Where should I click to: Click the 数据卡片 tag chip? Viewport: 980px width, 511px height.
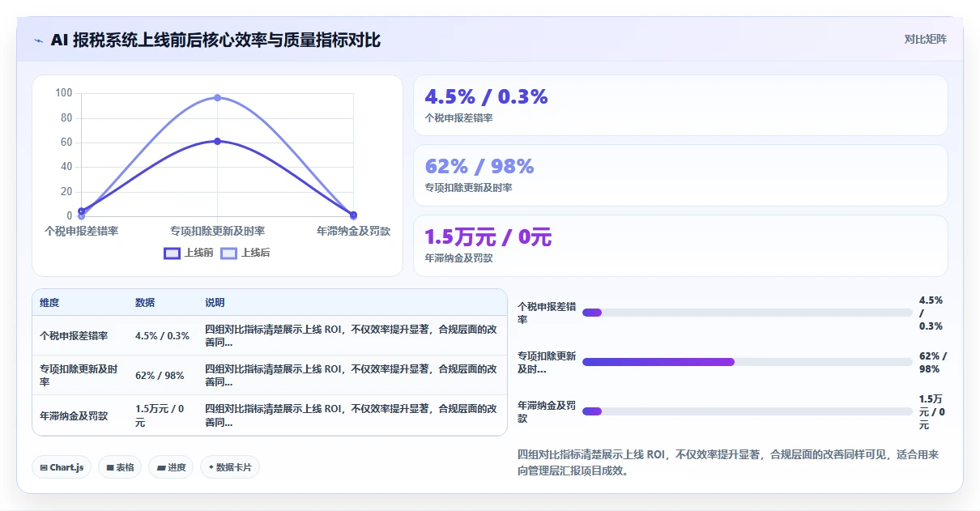(x=230, y=467)
